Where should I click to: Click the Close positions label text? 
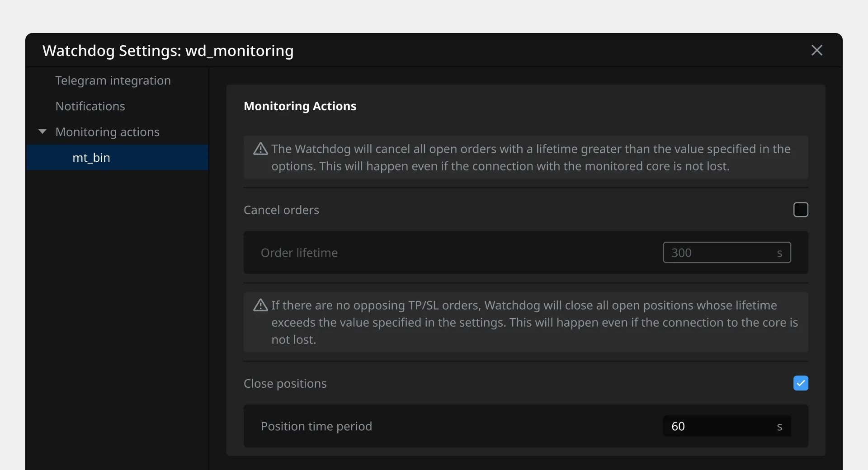click(x=285, y=384)
